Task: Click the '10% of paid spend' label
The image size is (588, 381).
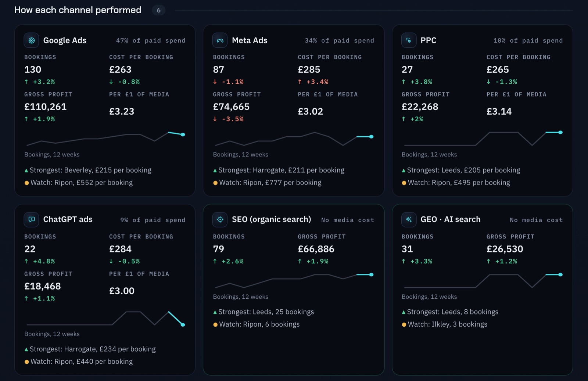Action: click(528, 40)
